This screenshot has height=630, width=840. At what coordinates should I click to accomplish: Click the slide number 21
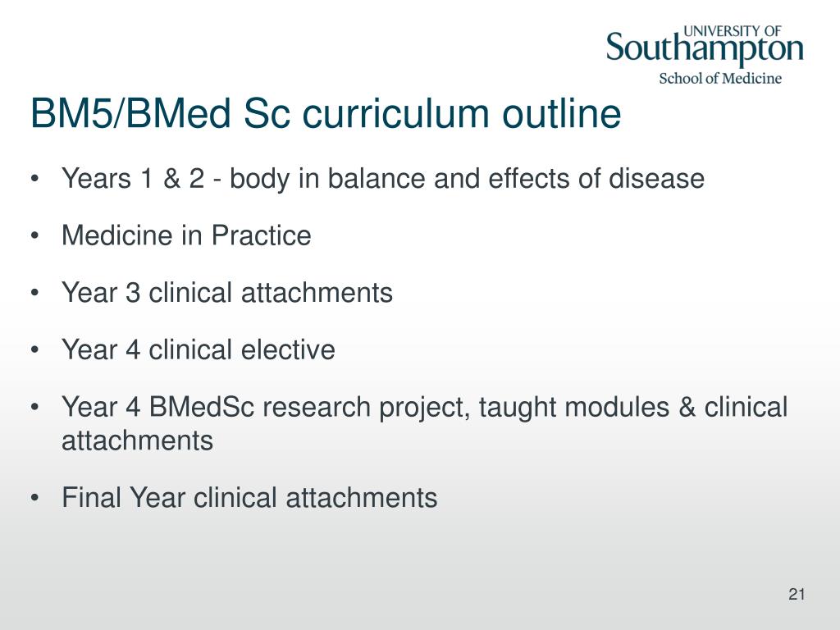pyautogui.click(x=797, y=594)
